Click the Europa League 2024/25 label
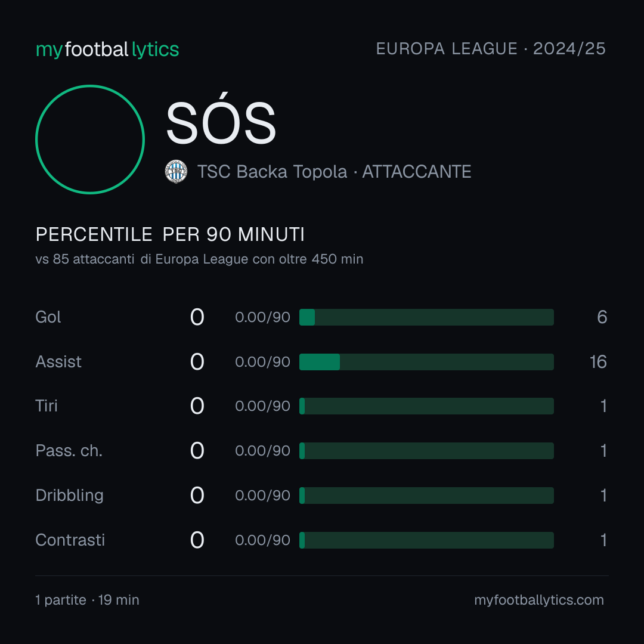This screenshot has width=644, height=644. coord(491,49)
